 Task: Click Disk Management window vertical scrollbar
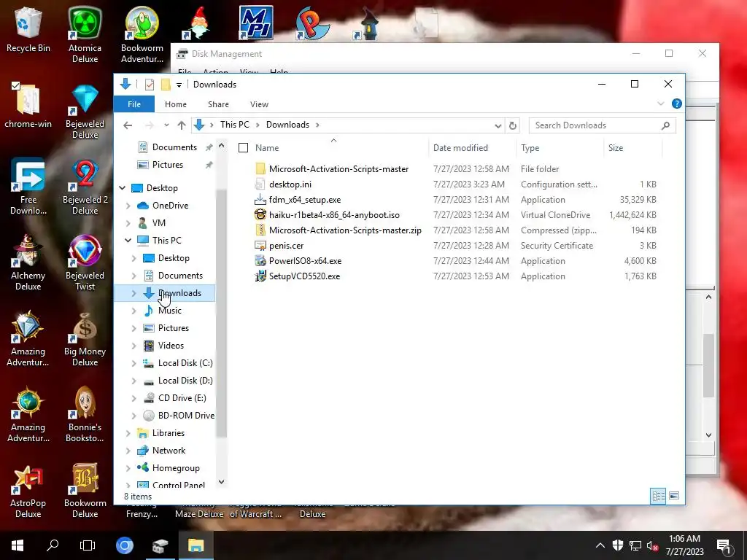(x=709, y=366)
